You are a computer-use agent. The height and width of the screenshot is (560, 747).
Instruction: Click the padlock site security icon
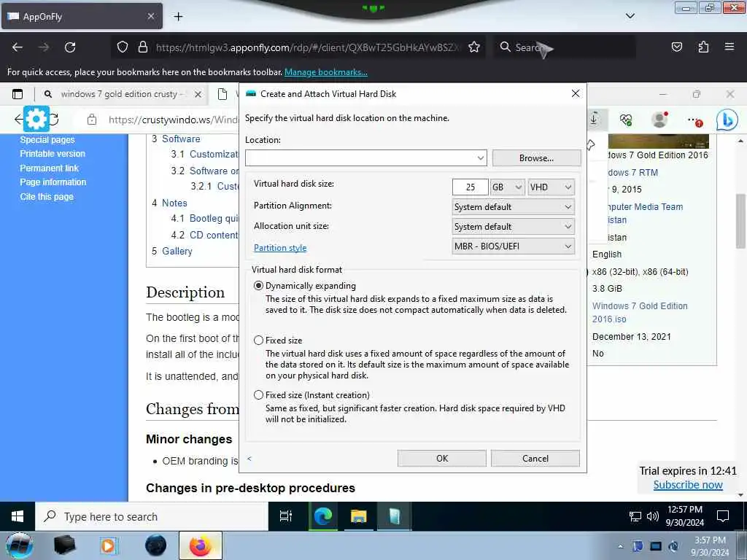pos(142,47)
